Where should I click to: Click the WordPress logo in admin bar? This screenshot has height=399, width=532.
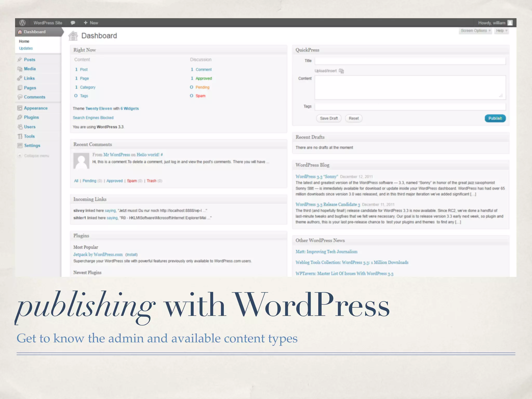click(x=23, y=23)
